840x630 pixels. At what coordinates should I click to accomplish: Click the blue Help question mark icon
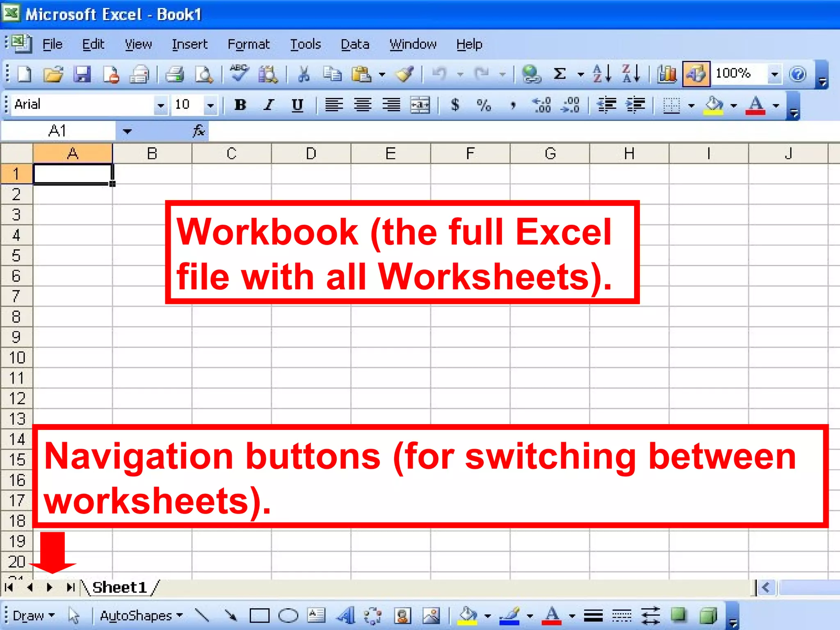(798, 74)
